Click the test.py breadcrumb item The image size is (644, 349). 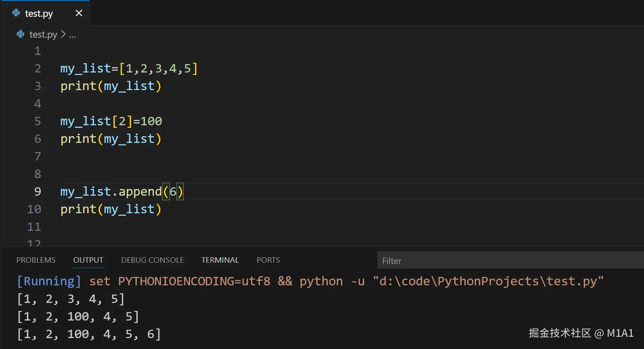[43, 34]
